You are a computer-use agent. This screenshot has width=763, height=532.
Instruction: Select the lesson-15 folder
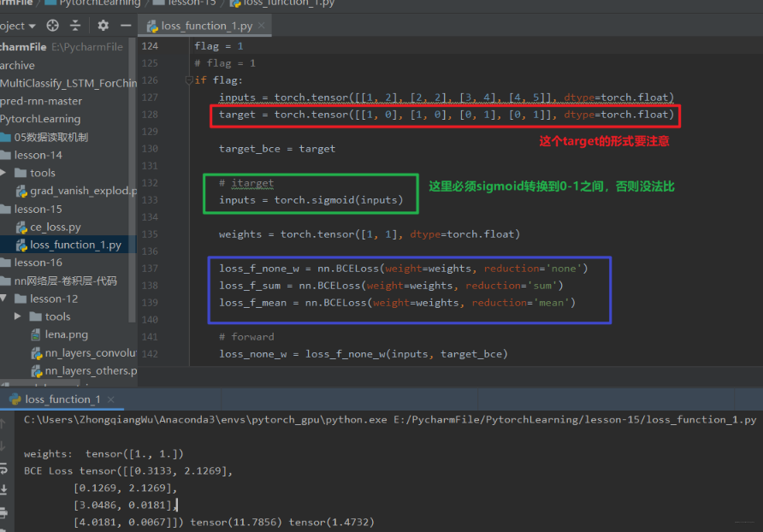38,210
